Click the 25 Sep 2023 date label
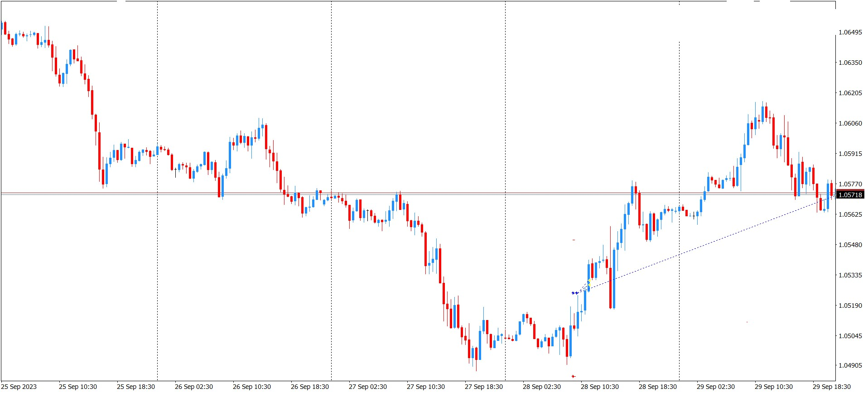 [x=19, y=387]
